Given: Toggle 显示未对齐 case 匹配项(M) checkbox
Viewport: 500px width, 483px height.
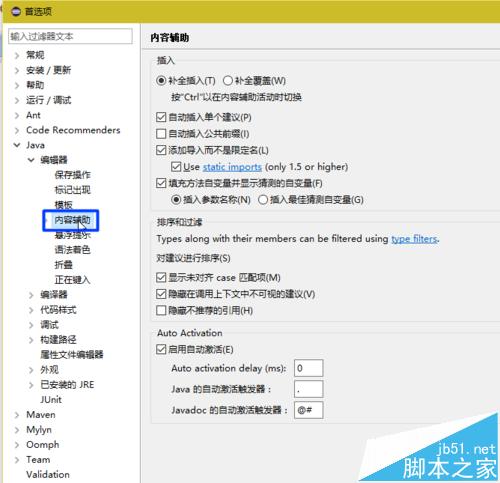Looking at the screenshot, I should (161, 278).
